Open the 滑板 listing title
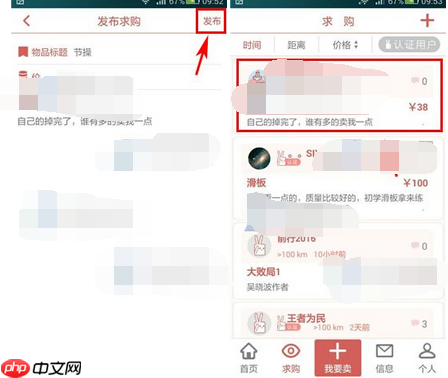The image size is (448, 378). tap(256, 183)
